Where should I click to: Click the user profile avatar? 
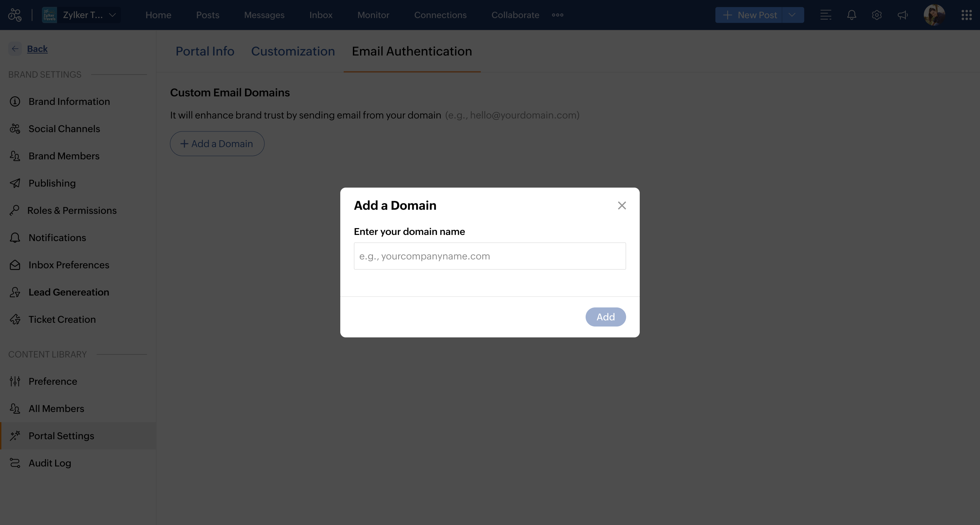(934, 15)
